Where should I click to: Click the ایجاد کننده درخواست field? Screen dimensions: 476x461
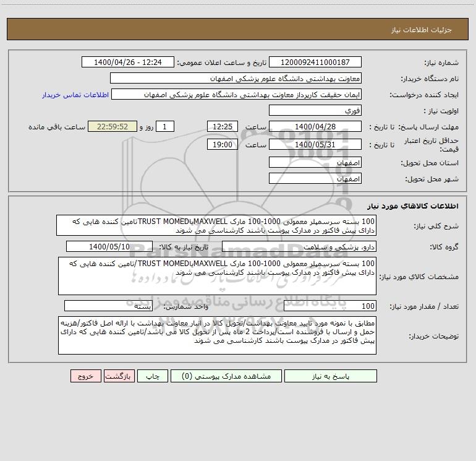(237, 94)
